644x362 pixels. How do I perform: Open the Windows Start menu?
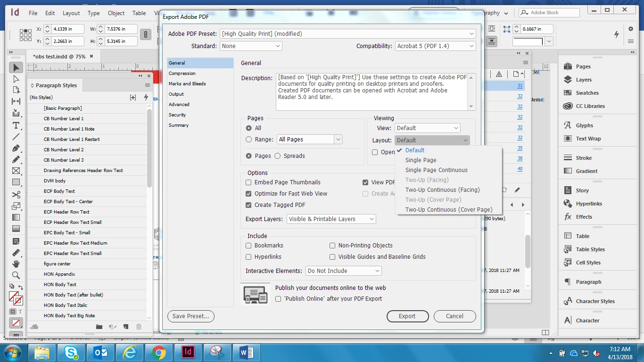13,352
